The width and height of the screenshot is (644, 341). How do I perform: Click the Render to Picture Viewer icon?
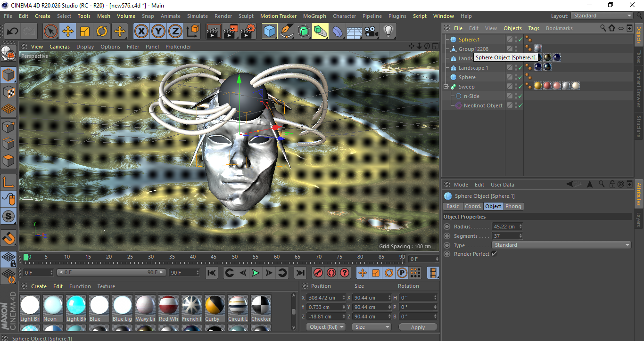[x=231, y=31]
